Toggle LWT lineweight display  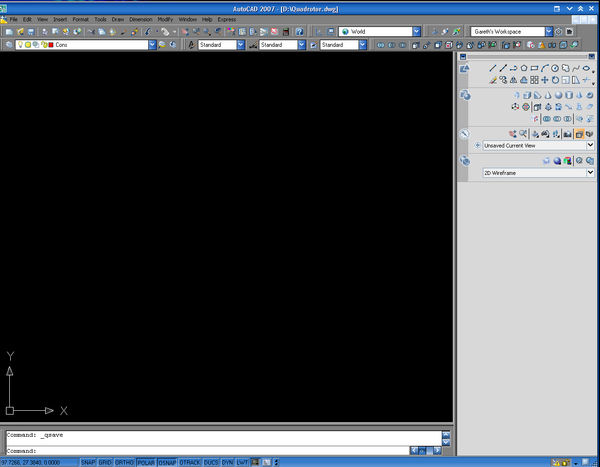(x=242, y=462)
